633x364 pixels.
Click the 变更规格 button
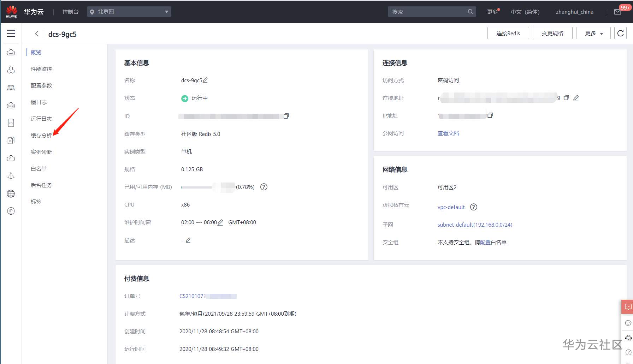tap(552, 33)
